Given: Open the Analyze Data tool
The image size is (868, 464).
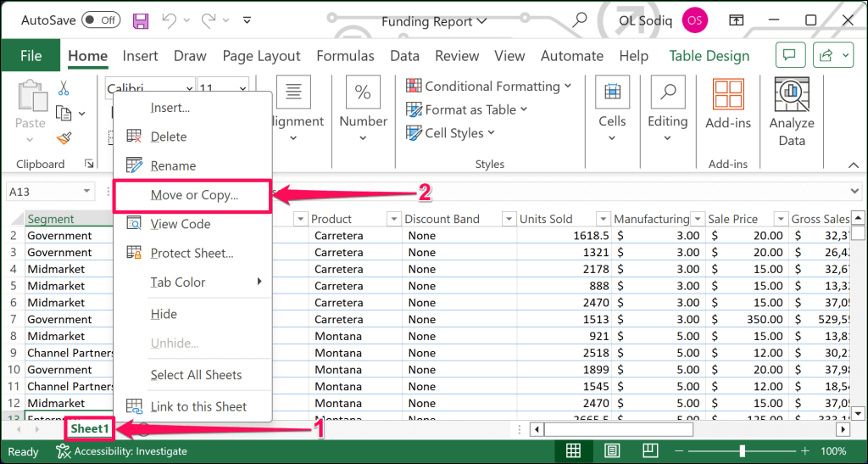Looking at the screenshot, I should pyautogui.click(x=791, y=111).
